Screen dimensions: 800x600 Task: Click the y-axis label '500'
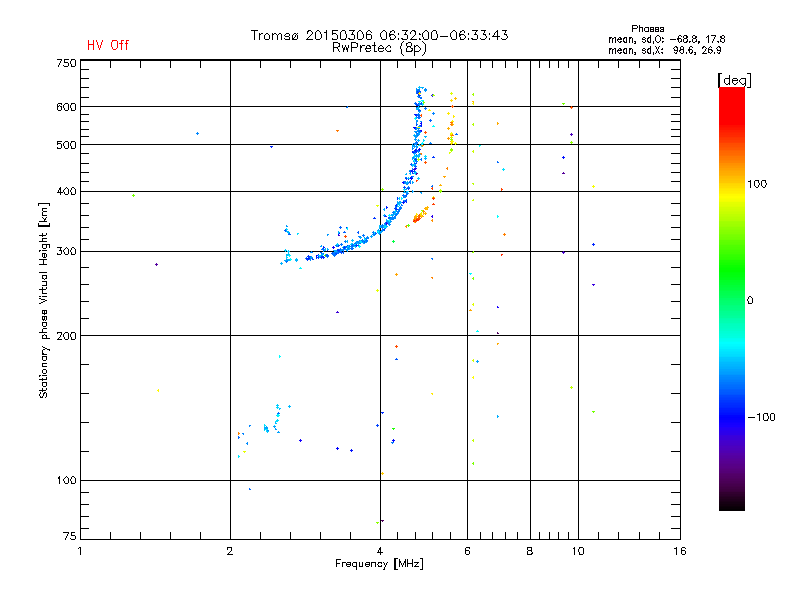tap(66, 145)
